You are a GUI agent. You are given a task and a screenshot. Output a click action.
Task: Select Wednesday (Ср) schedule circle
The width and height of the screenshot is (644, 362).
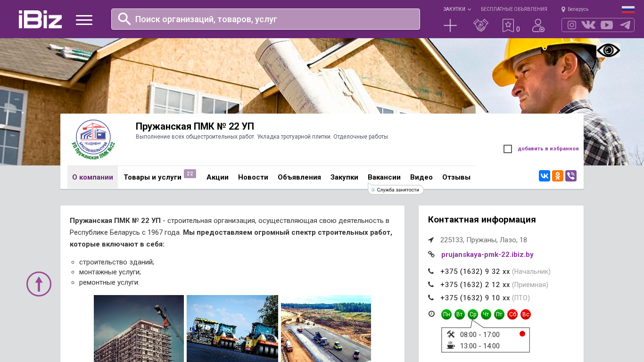coord(473,314)
